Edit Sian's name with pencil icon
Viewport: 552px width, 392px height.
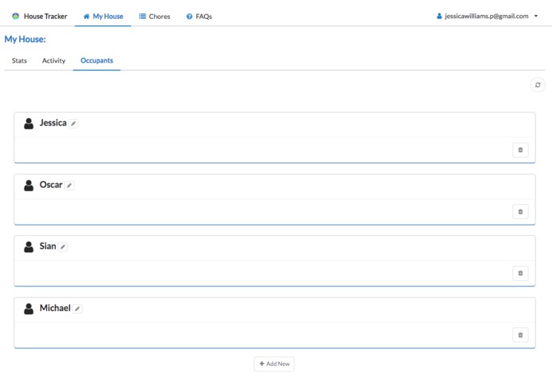tap(63, 247)
